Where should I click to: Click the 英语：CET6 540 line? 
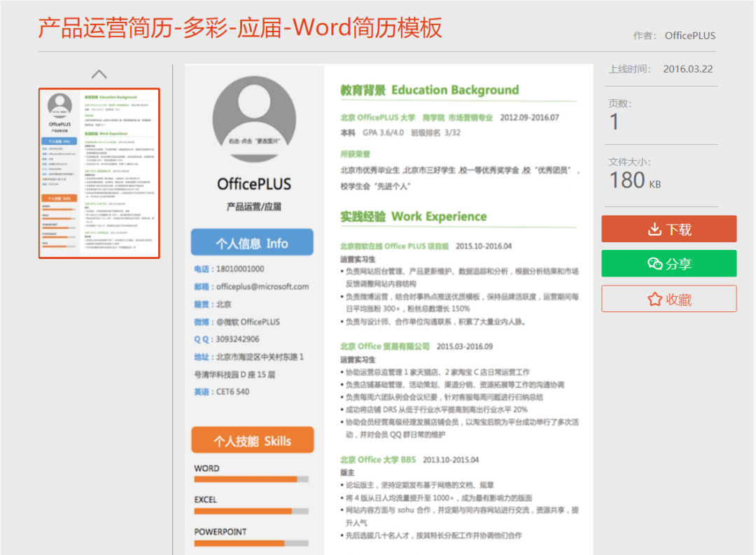[x=222, y=392]
